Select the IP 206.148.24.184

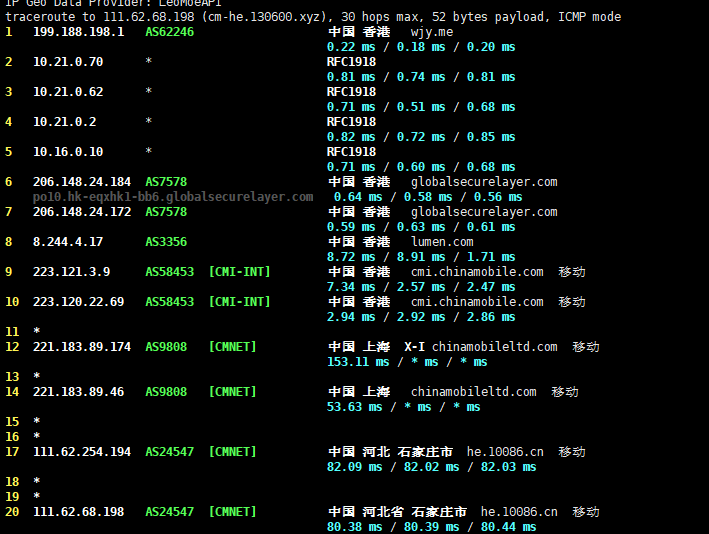[x=82, y=182]
